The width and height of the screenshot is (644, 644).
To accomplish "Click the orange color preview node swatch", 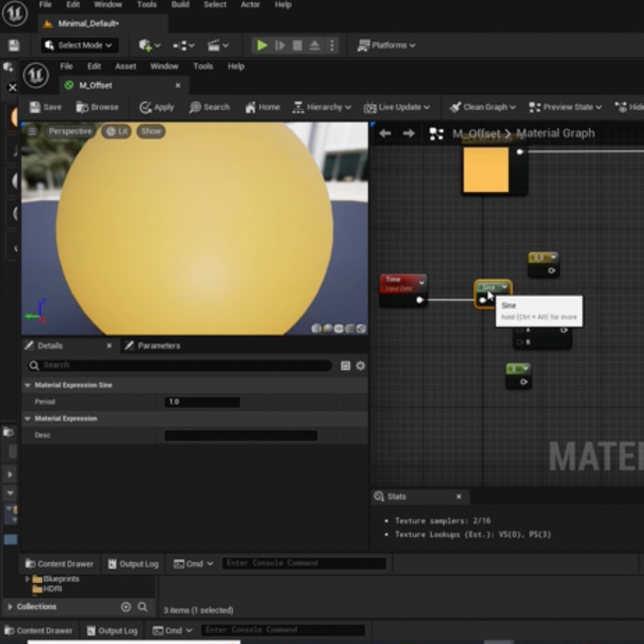I will coord(486,170).
